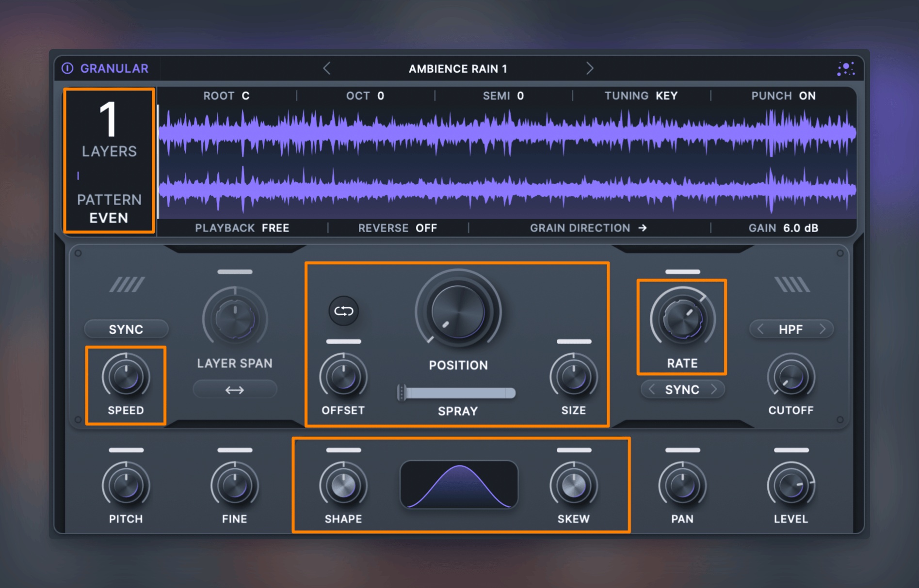Click the PITCH knob

[x=126, y=485]
